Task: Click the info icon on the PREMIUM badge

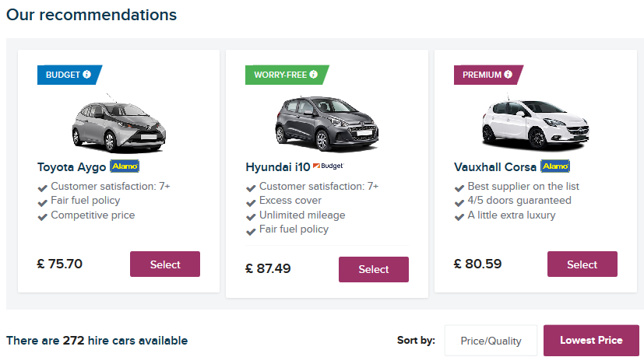Action: tap(508, 74)
